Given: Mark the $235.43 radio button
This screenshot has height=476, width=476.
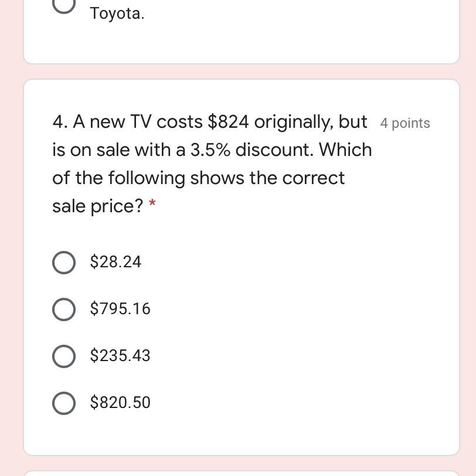Looking at the screenshot, I should click(x=64, y=356).
